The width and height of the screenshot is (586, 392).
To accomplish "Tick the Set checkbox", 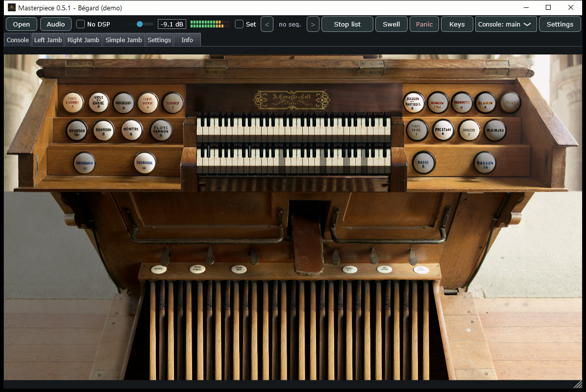I will pos(239,24).
